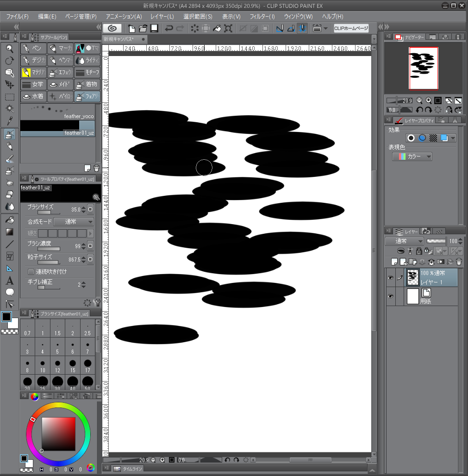The height and width of the screenshot is (476, 468).
Task: Hide 用紙 paper layer visibility eye
Action: pos(390,296)
